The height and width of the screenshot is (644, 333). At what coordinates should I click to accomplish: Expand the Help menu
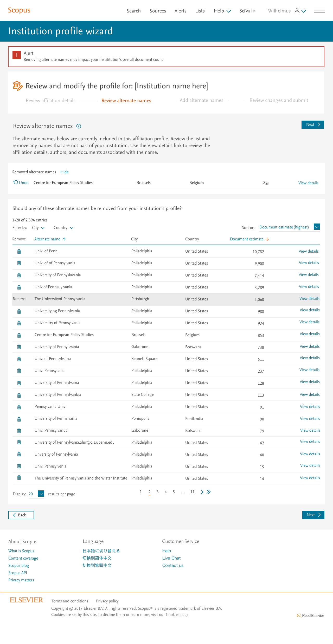222,11
